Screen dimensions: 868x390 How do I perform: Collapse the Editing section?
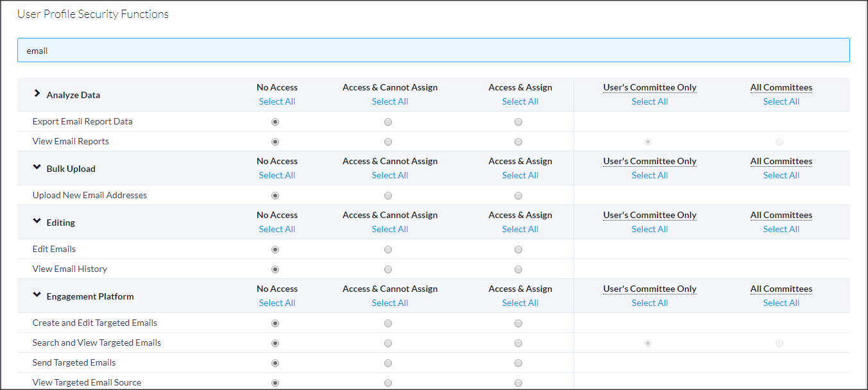click(37, 221)
